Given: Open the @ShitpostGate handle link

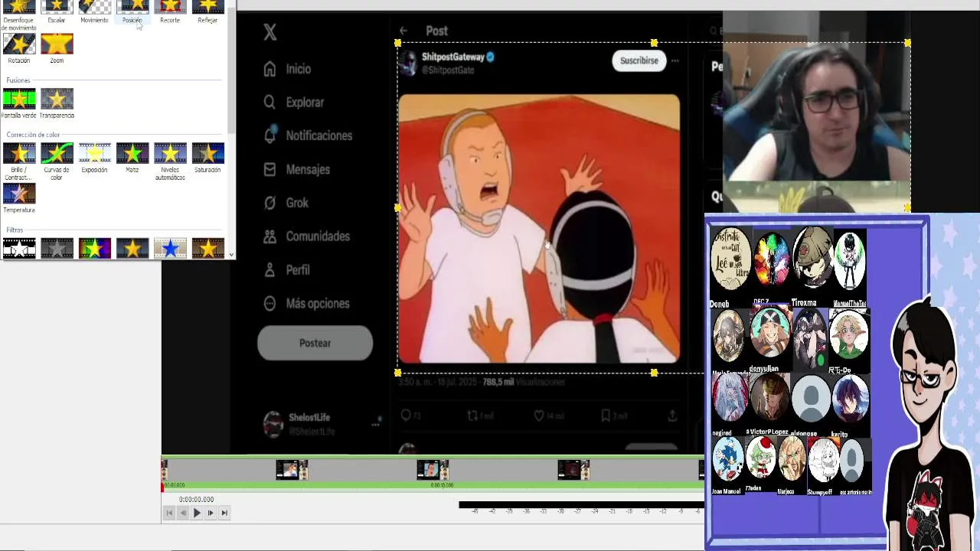Looking at the screenshot, I should (x=448, y=70).
